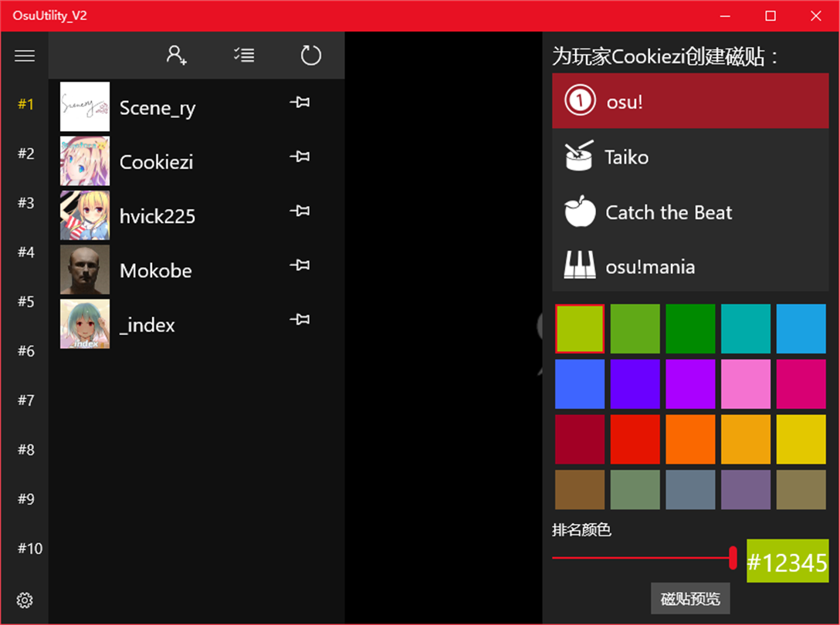Screen dimensions: 840x625
Task: Adjust the 排名颜色 rank color slider
Action: (x=645, y=558)
